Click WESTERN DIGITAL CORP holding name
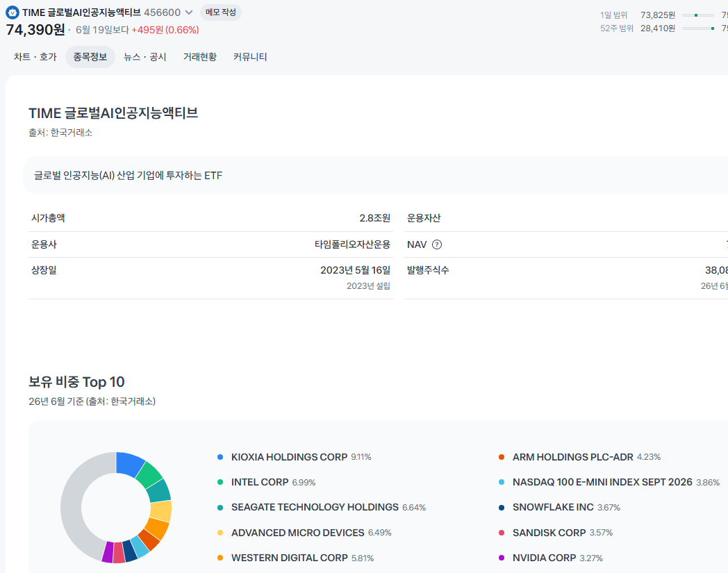The height and width of the screenshot is (573, 728). 289,558
